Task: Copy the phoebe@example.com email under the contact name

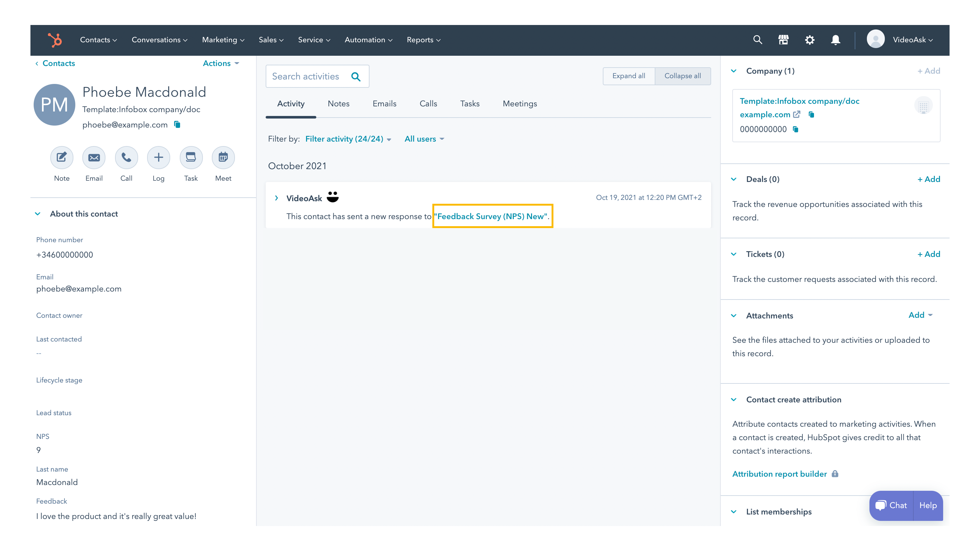Action: tap(177, 125)
